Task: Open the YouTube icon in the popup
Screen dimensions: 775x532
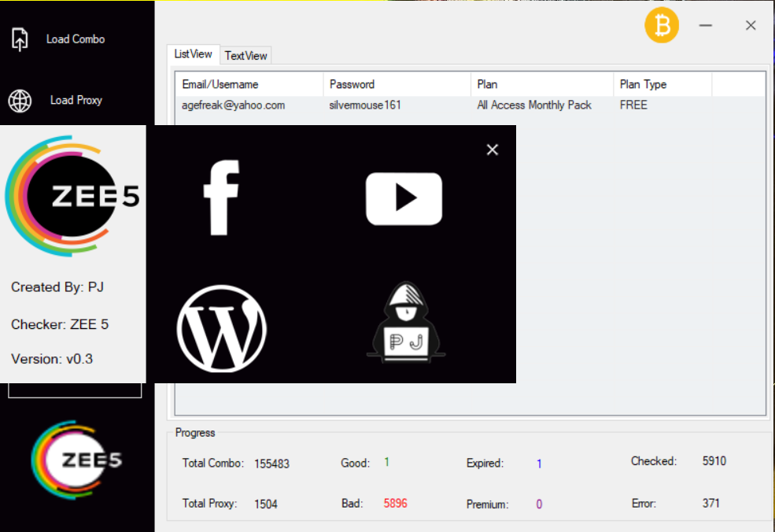Action: click(404, 199)
